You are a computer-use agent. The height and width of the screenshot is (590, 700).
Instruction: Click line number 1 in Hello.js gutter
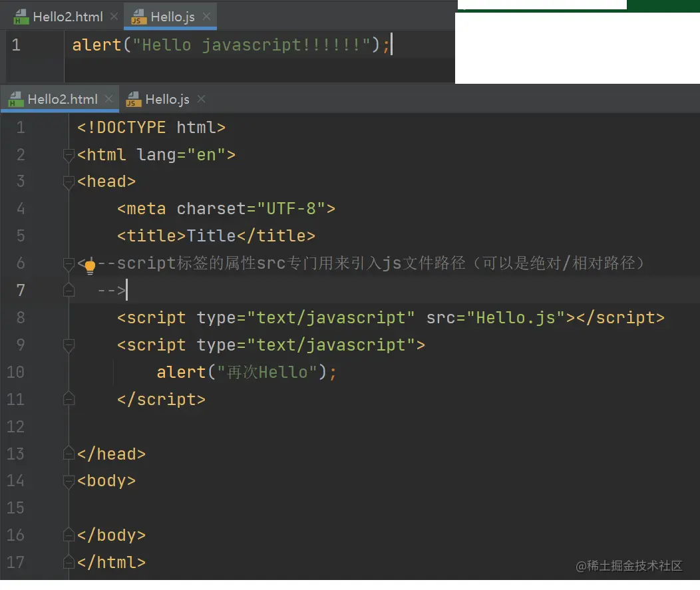(16, 45)
